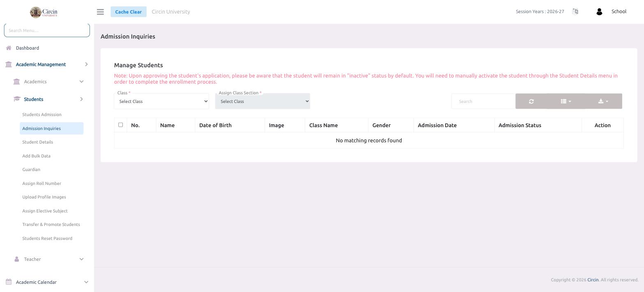This screenshot has width=644, height=292.
Task: Click Session Years : 2026-27 text
Action: pos(540,11)
